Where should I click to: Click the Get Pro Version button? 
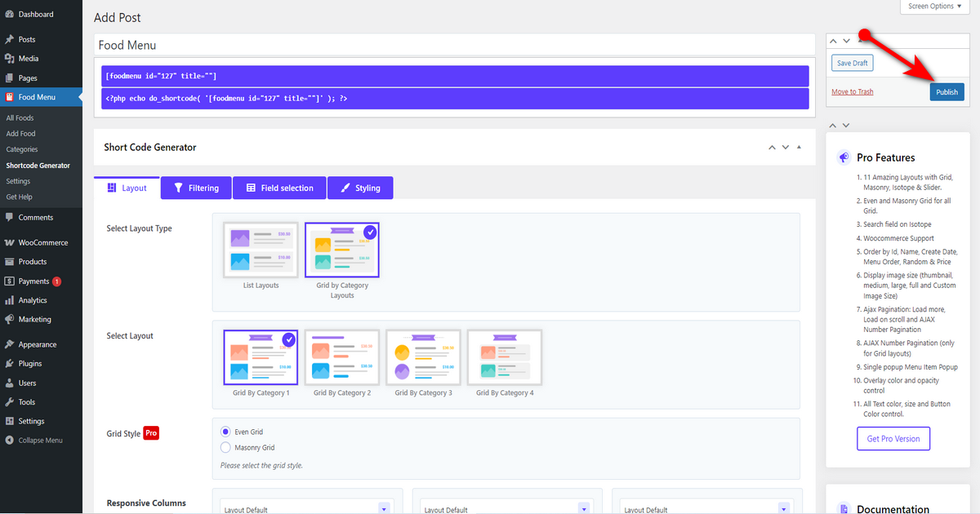893,439
